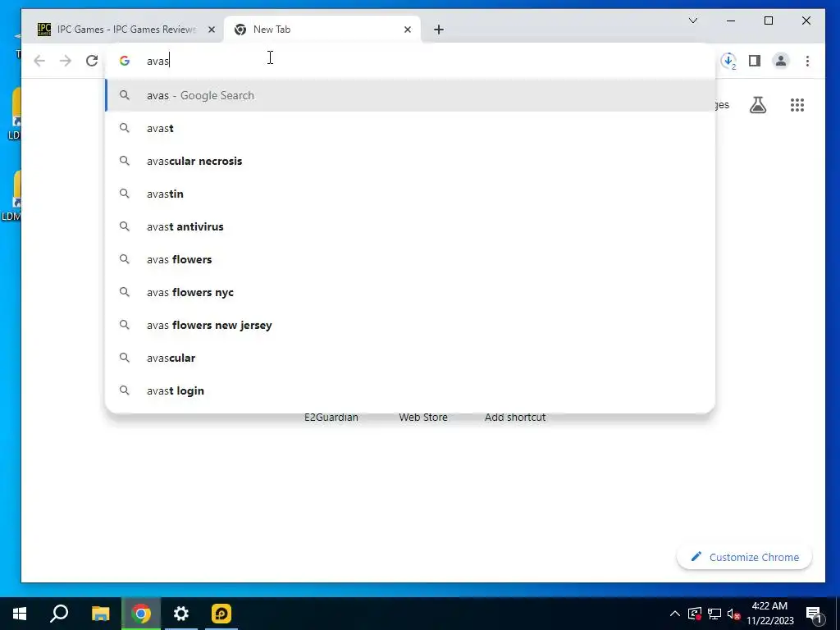The height and width of the screenshot is (630, 840).
Task: Open the Chrome profile avatar
Action: click(781, 61)
